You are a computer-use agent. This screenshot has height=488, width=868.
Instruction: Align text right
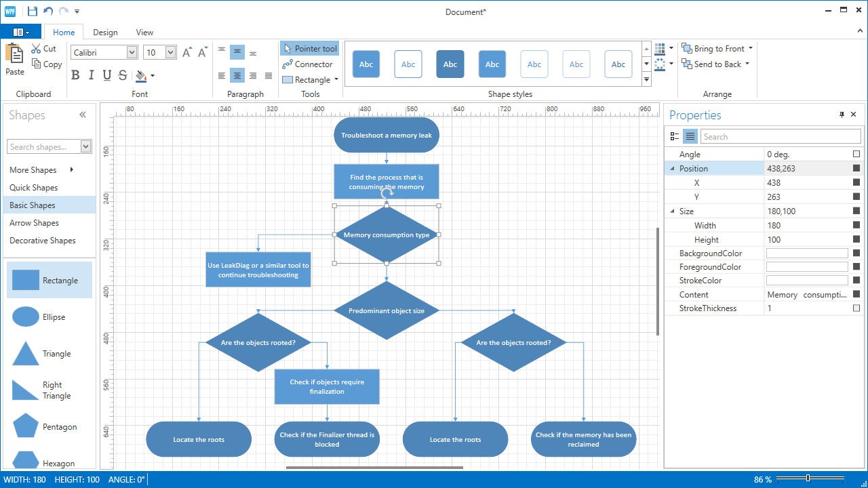pyautogui.click(x=253, y=75)
